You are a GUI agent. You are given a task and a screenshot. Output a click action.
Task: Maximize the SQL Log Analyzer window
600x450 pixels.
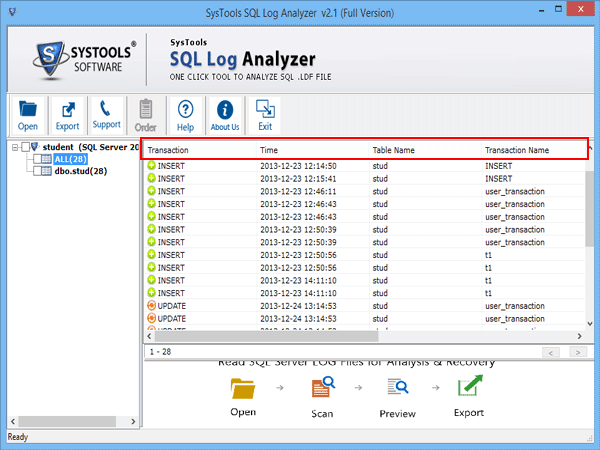[x=559, y=10]
